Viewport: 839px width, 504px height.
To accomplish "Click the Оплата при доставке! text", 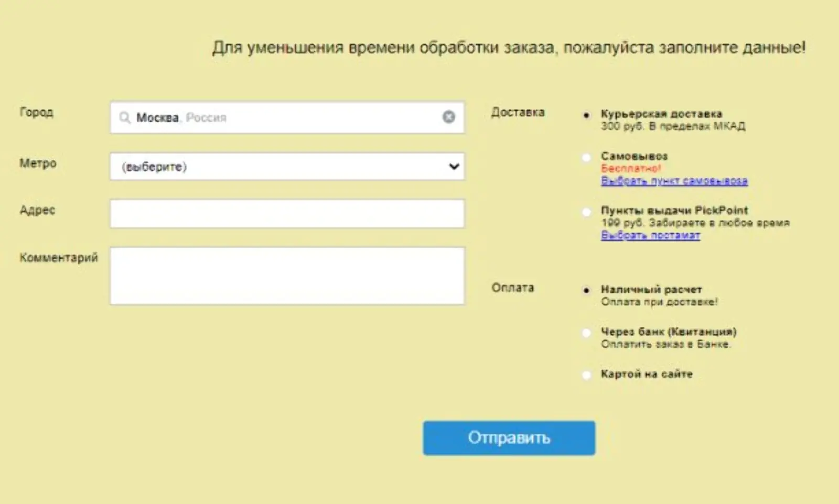I will pos(659,302).
